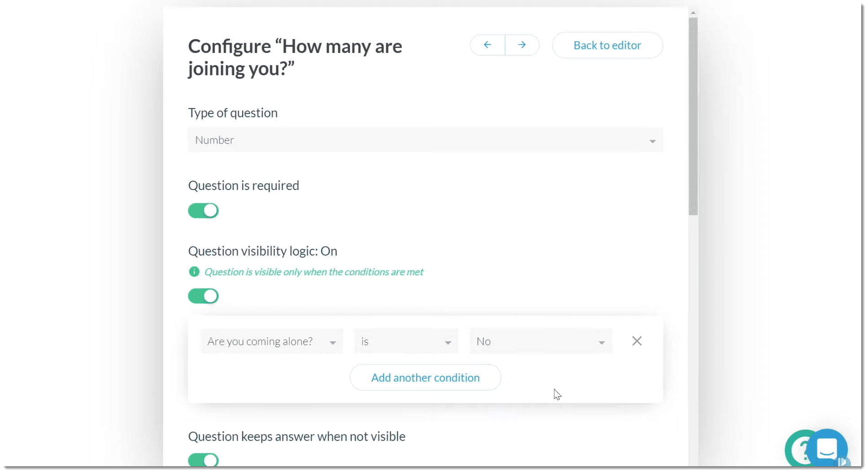
Task: Click Back to editor button
Action: click(x=607, y=45)
